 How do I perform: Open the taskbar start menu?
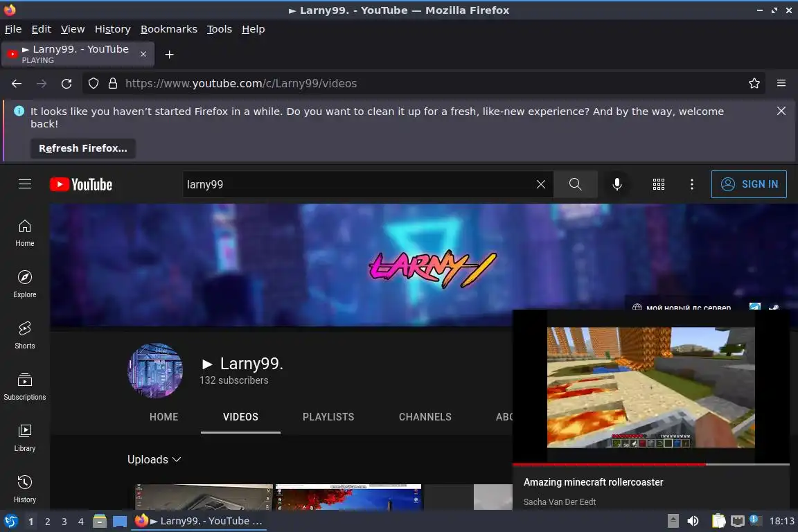pyautogui.click(x=11, y=522)
